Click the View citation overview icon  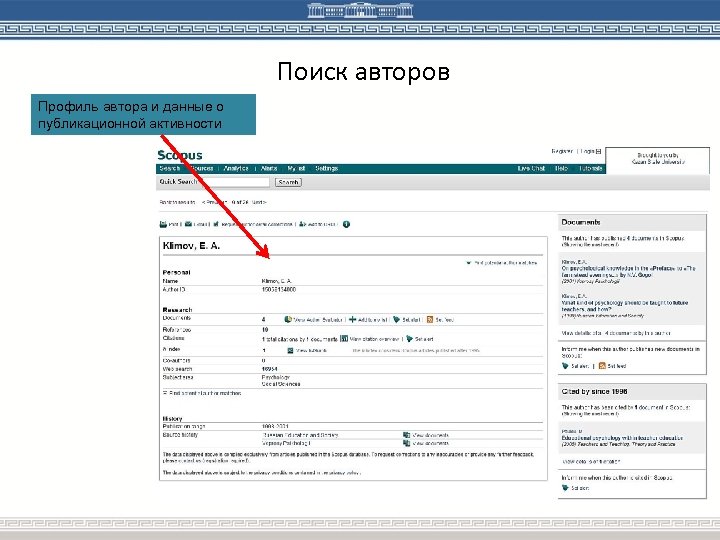344,339
